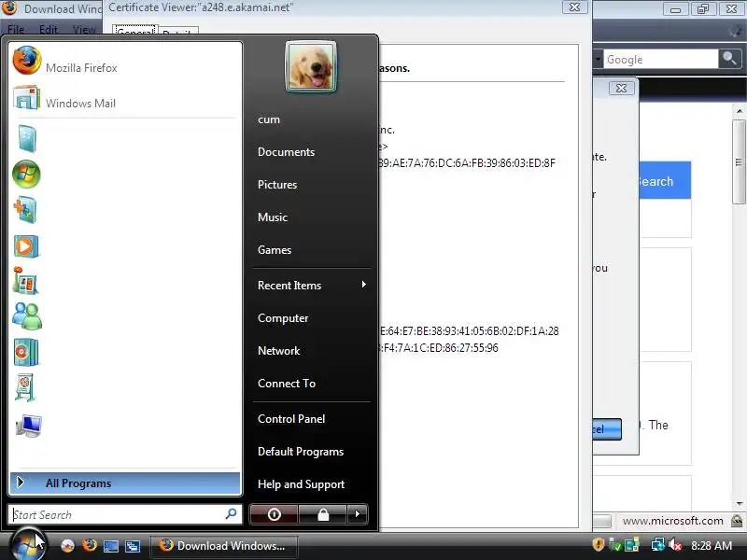Open Default Programs in the Start menu
The image size is (747, 560).
(x=301, y=452)
